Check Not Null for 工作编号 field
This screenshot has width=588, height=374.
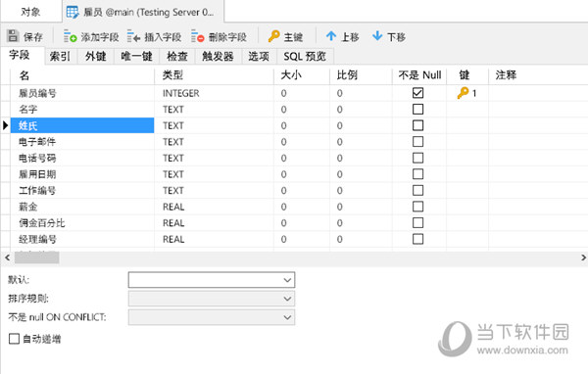[417, 190]
